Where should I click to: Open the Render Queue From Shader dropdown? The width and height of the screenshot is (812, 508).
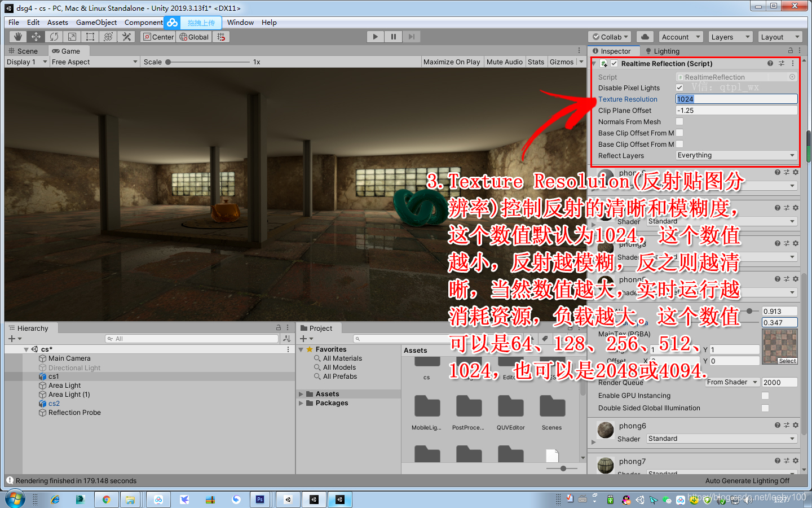point(732,382)
